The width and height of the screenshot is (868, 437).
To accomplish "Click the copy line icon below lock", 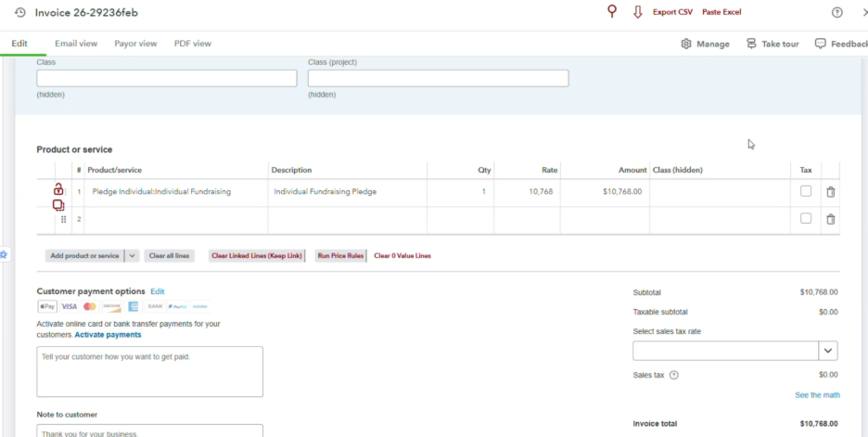I will click(x=58, y=205).
